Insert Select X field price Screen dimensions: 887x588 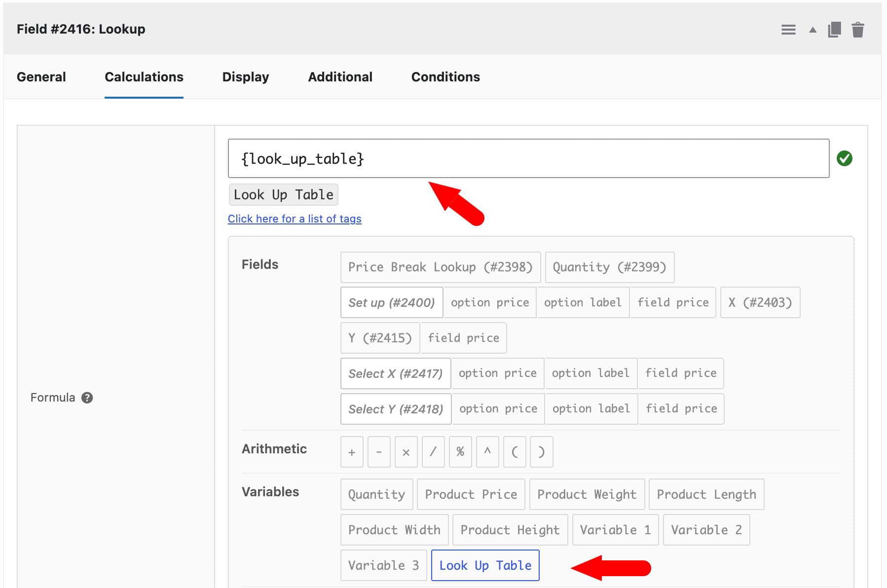coord(681,373)
